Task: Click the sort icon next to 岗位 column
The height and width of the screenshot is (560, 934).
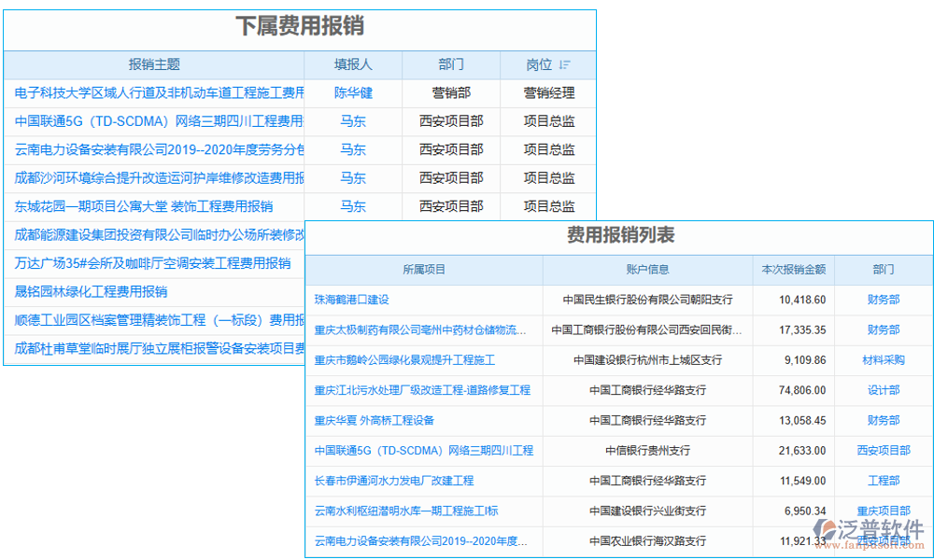Action: (x=565, y=64)
